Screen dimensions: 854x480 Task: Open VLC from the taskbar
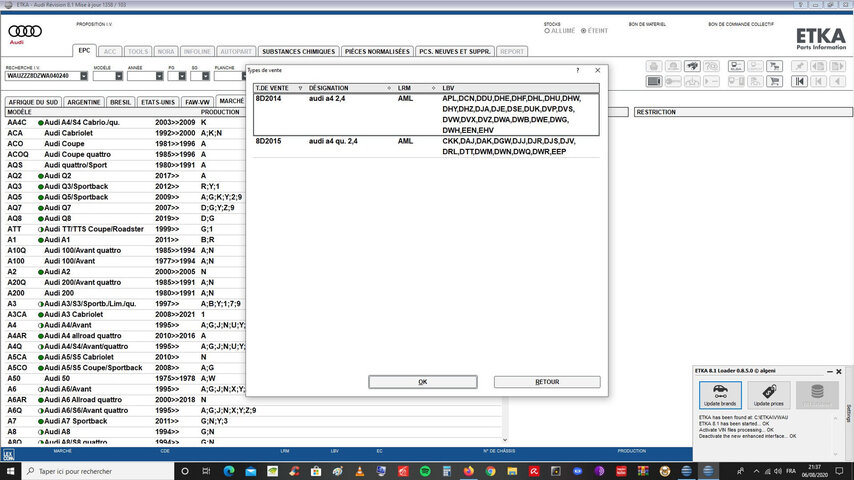click(x=359, y=471)
